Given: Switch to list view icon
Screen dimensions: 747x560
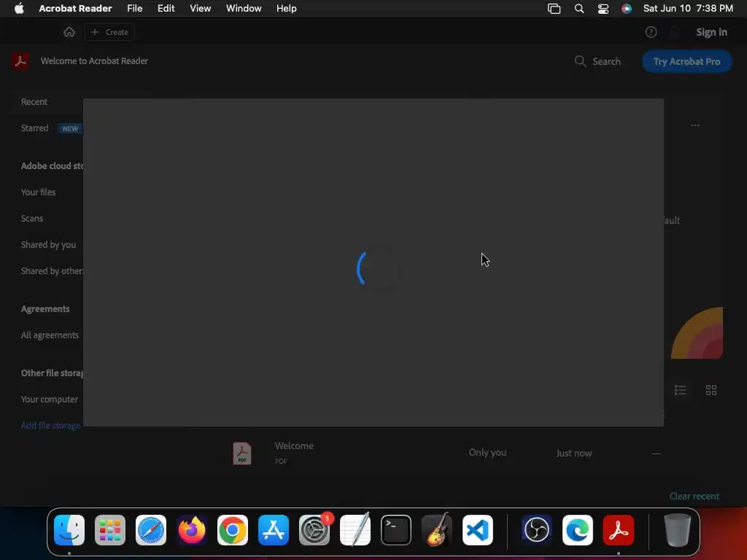Looking at the screenshot, I should [x=680, y=391].
